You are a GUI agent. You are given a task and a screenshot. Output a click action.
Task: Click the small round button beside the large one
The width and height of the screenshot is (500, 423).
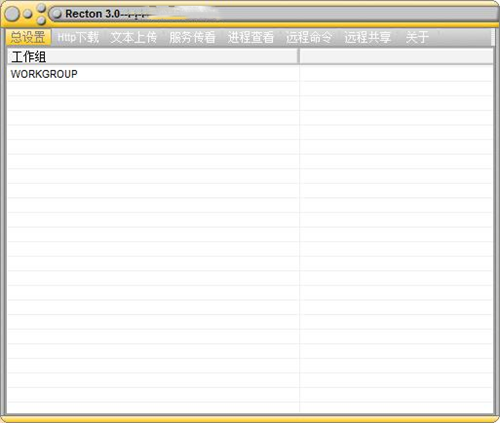[28, 14]
